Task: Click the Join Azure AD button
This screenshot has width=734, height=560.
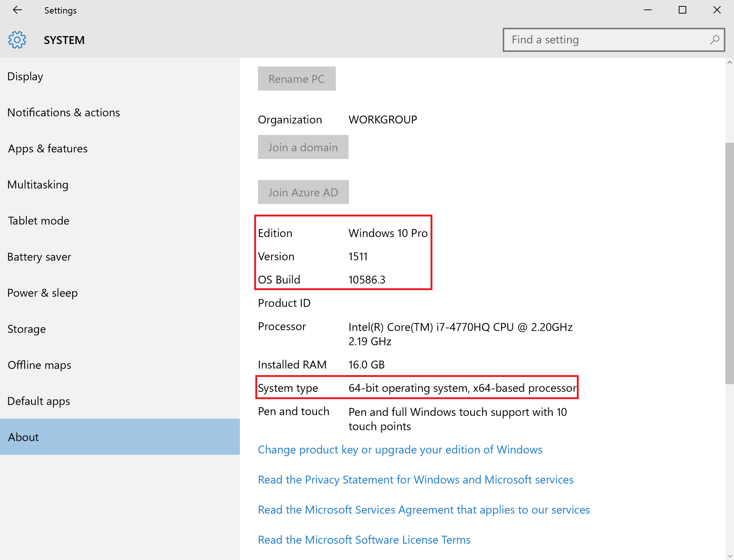Action: coord(303,192)
